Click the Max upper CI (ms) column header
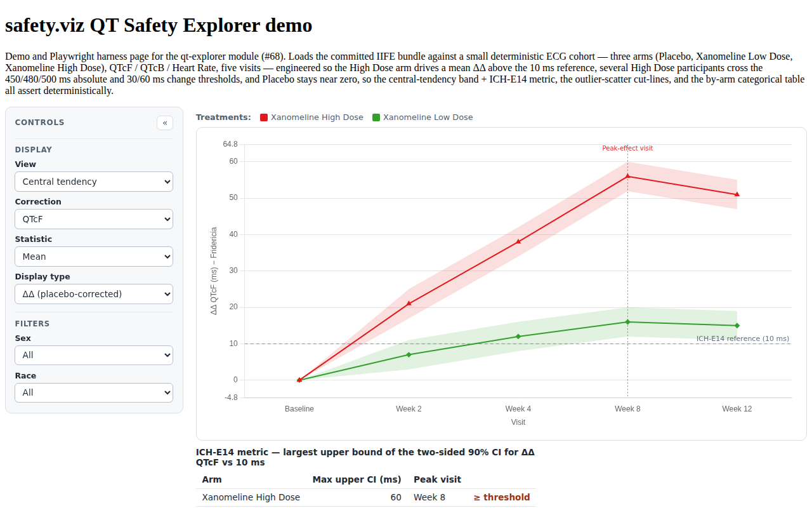This screenshot has height=508, width=812. pos(357,479)
